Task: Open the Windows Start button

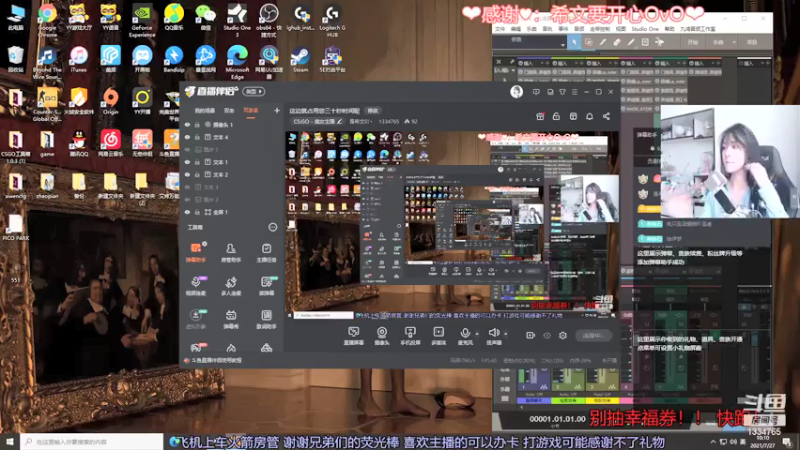Action: [10, 442]
